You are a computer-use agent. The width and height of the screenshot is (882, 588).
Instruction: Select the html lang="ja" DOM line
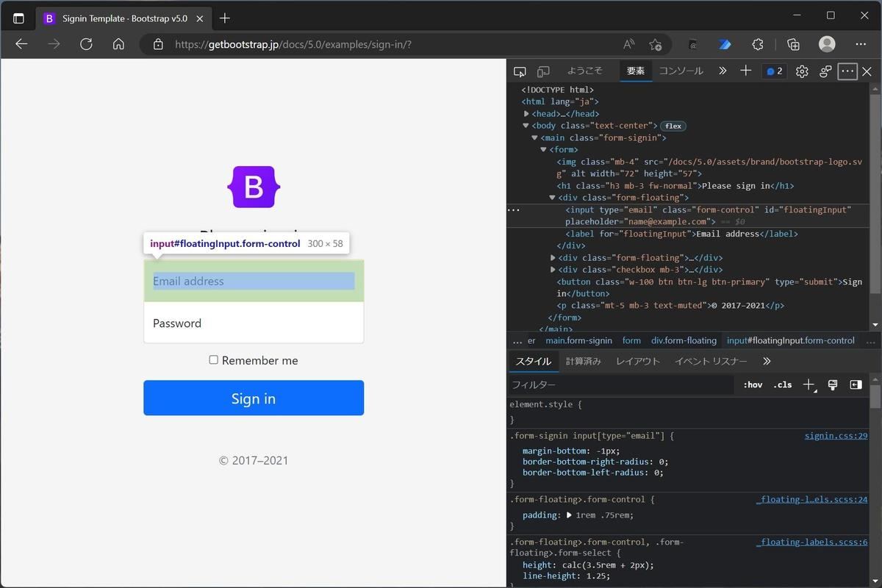point(560,101)
